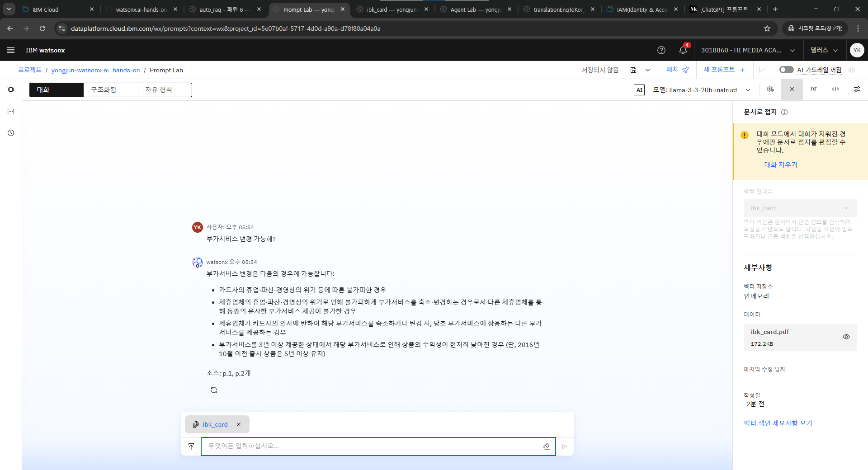
Task: Open a new browser tab
Action: pyautogui.click(x=775, y=9)
